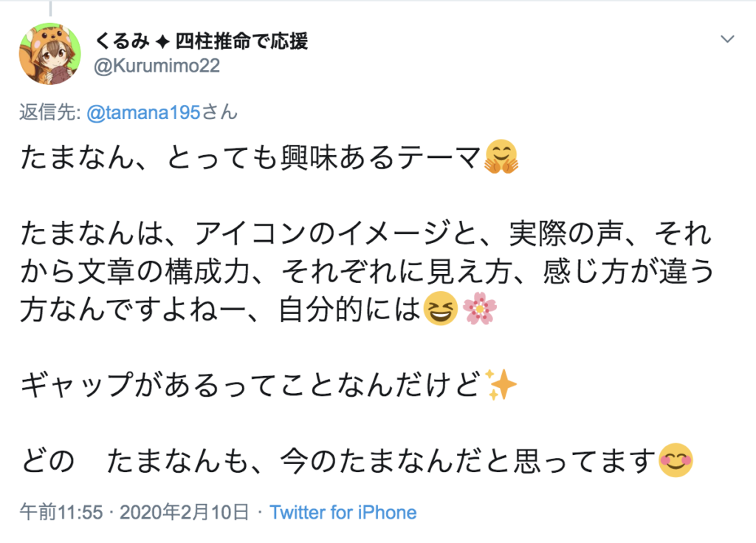Image resolution: width=756 pixels, height=543 pixels.
Task: Click the hugging face emoji
Action: 501,157
